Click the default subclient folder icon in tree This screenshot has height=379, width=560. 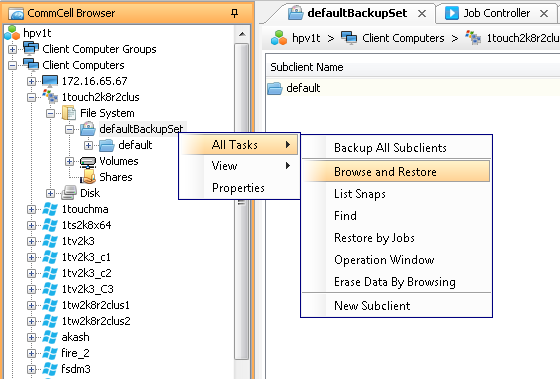click(107, 145)
